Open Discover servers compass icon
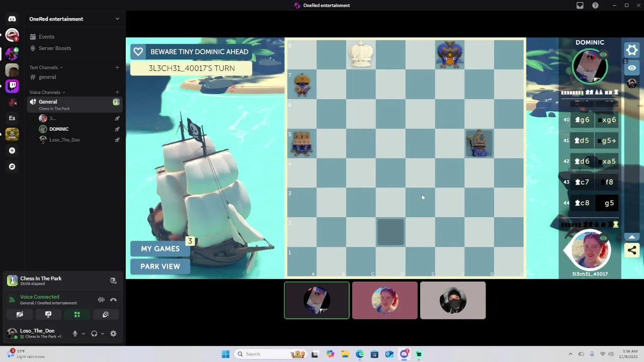 point(12,166)
